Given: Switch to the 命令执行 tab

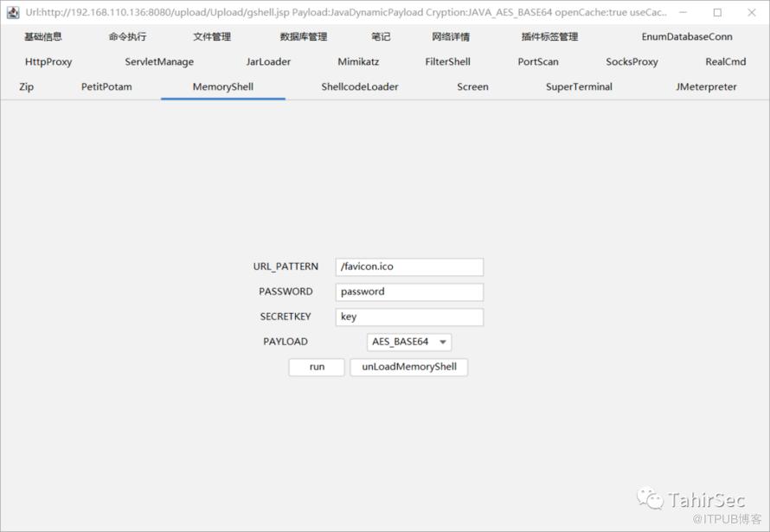Looking at the screenshot, I should click(x=128, y=37).
